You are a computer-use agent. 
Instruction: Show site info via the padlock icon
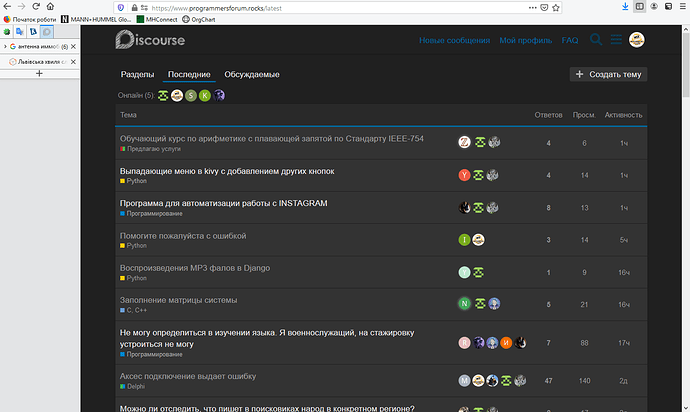point(134,8)
